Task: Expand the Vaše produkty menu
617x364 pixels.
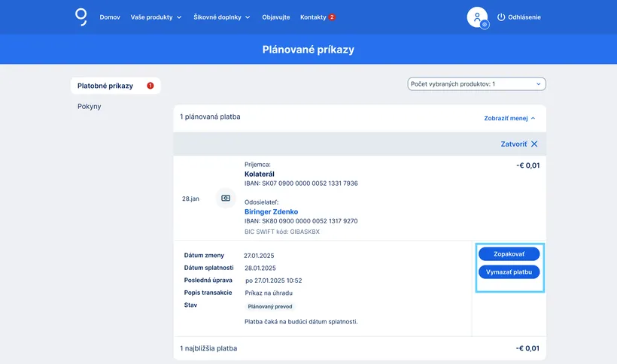Action: click(156, 17)
